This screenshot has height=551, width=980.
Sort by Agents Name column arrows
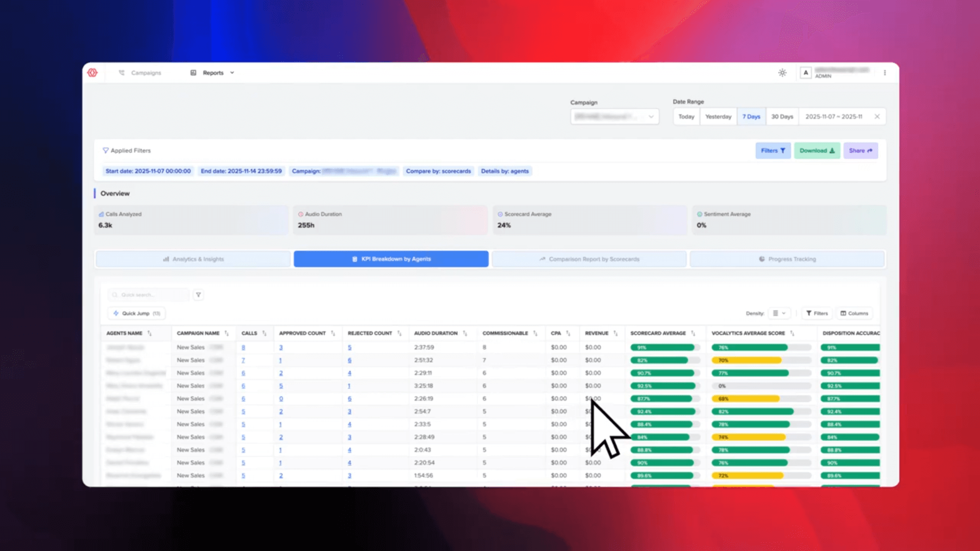(x=150, y=333)
